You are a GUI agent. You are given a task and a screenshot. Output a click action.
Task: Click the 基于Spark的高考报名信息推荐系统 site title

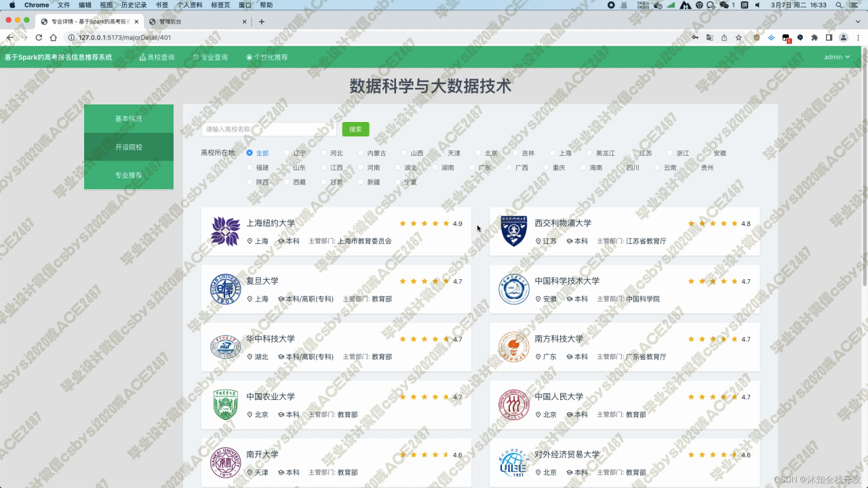[x=58, y=57]
